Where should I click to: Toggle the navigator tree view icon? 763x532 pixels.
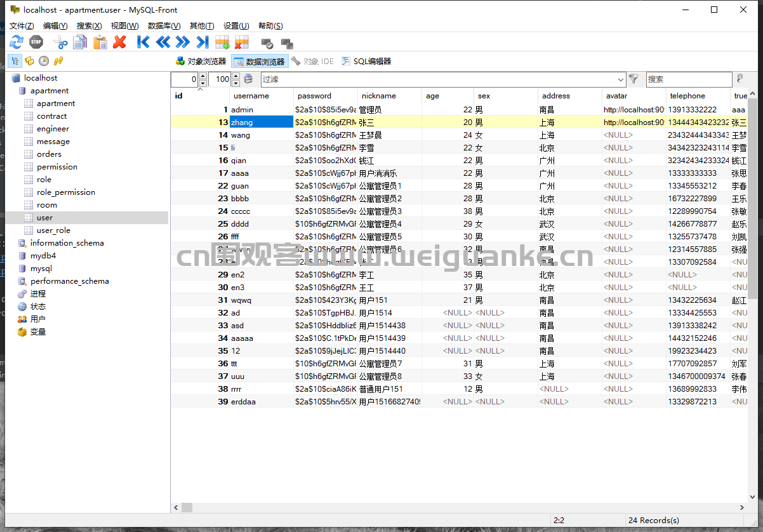15,61
